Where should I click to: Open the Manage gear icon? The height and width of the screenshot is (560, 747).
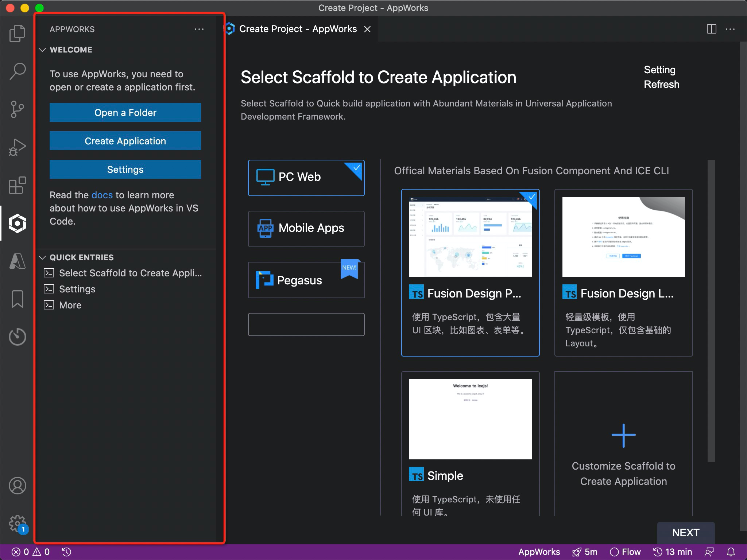click(x=17, y=524)
